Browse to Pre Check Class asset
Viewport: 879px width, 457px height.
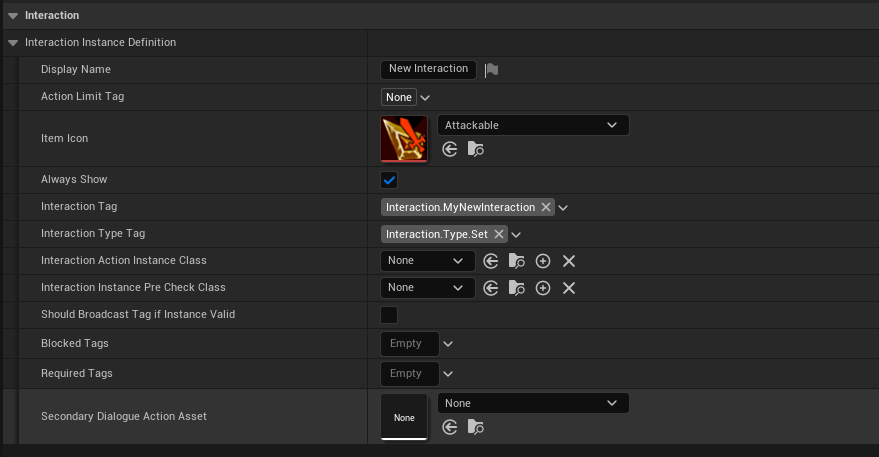pos(516,288)
